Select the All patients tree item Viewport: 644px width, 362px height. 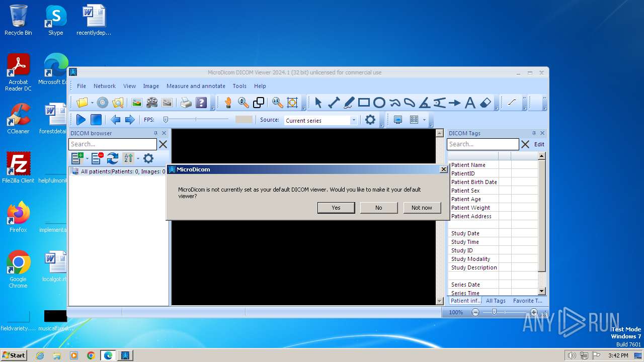[x=119, y=171]
